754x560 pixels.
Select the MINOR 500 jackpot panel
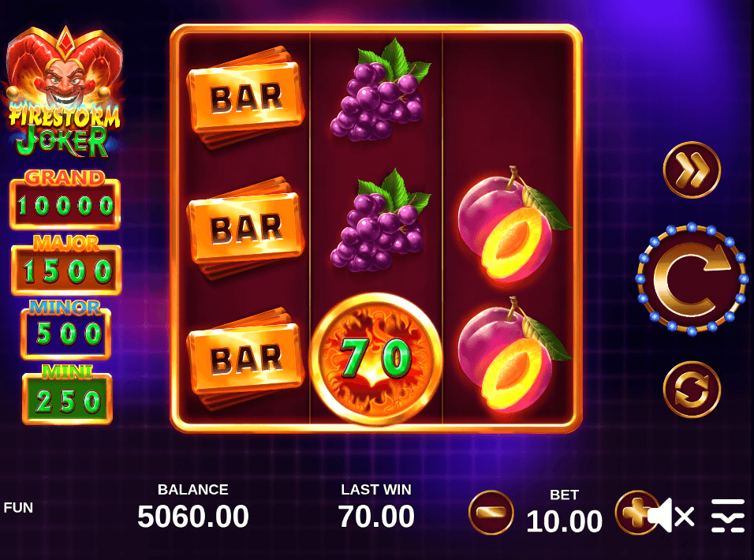tap(66, 329)
